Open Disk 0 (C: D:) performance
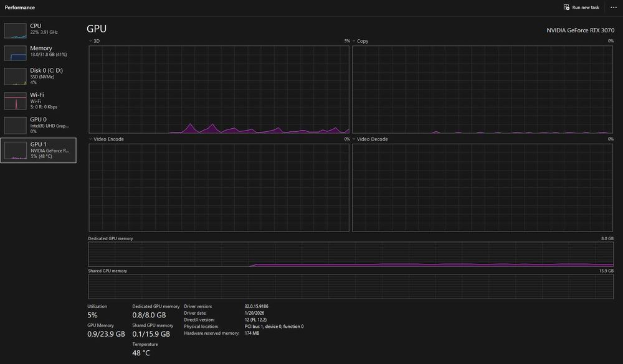This screenshot has width=623, height=364. (38, 76)
